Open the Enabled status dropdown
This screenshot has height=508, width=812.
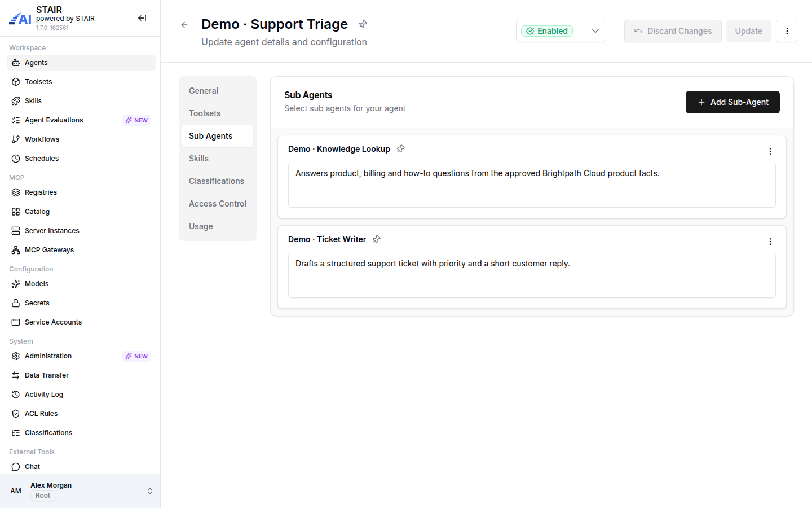pos(561,31)
